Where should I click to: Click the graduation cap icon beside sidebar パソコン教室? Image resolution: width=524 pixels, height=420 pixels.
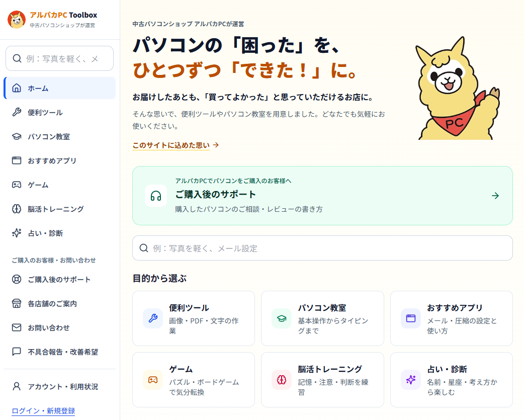coord(17,136)
